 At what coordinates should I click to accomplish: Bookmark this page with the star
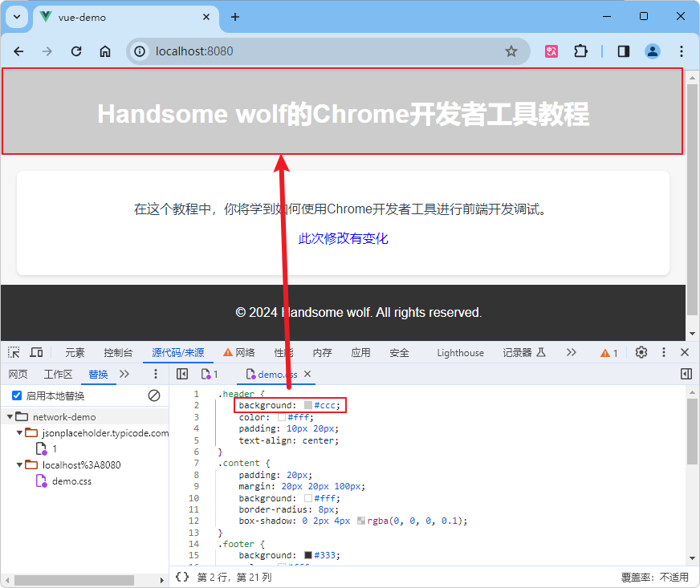[x=511, y=51]
